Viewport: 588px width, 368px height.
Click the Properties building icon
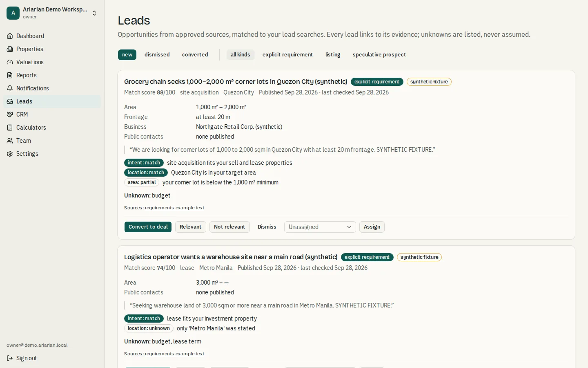coord(10,49)
